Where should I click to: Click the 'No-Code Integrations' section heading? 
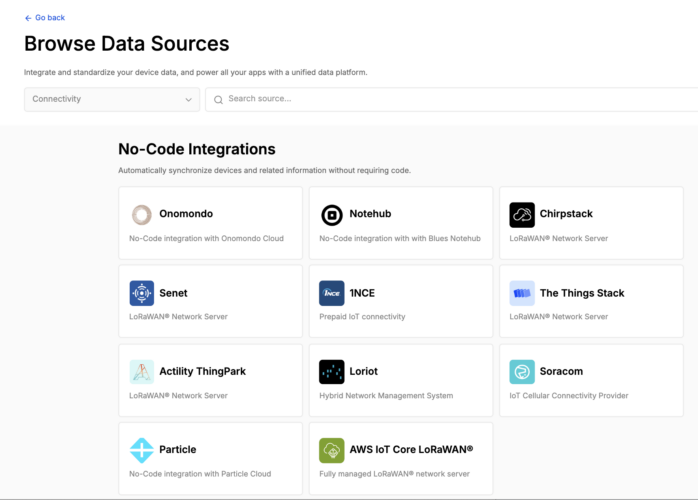pos(197,149)
